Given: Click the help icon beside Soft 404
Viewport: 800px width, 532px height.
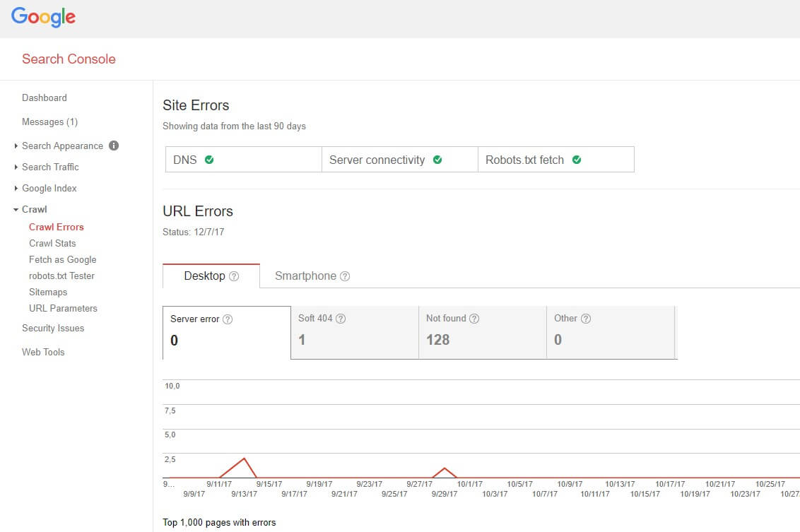Looking at the screenshot, I should coord(341,319).
